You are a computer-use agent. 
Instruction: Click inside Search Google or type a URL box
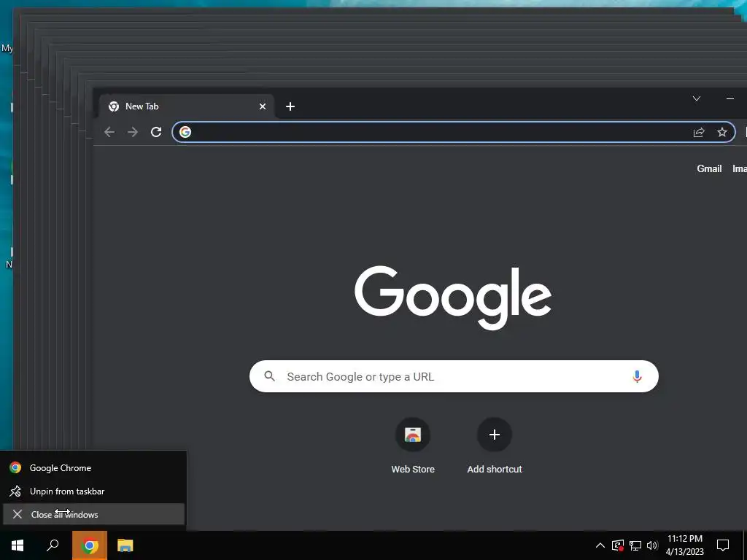454,376
